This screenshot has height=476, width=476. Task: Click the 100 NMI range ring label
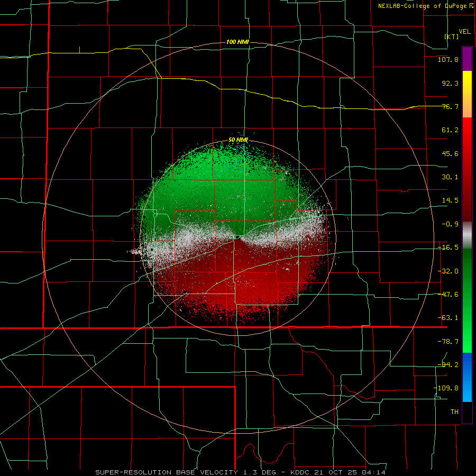pos(237,42)
